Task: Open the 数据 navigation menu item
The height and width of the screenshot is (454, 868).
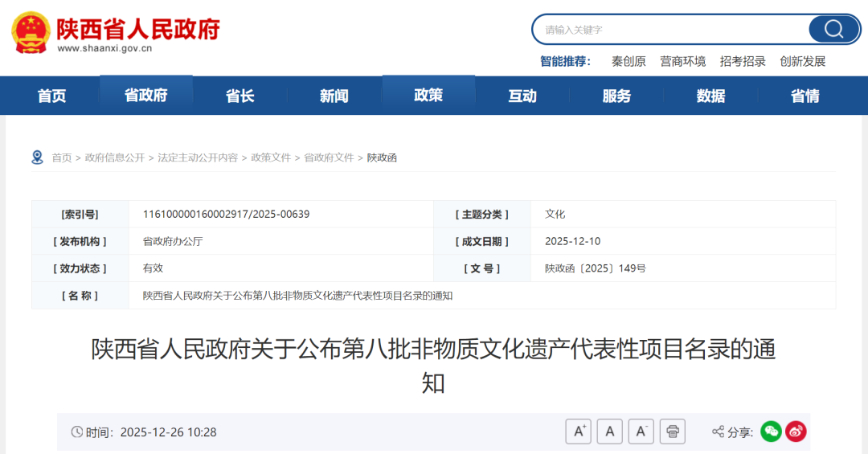Action: [710, 96]
